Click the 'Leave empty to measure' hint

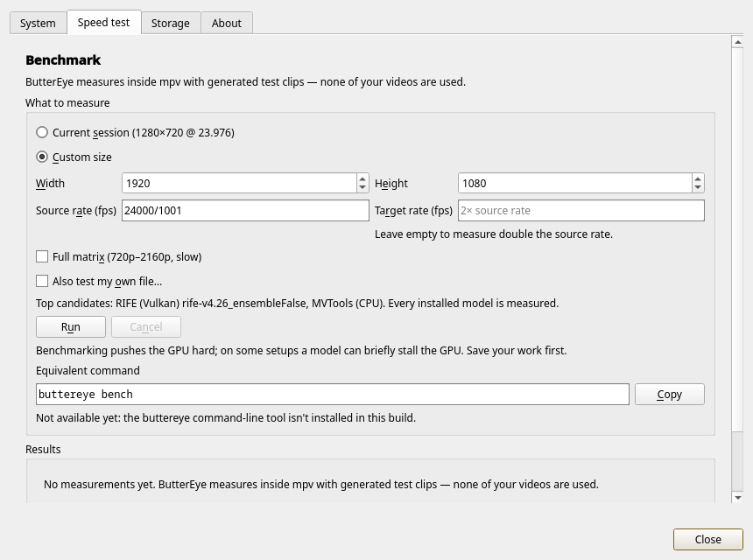click(x=494, y=234)
